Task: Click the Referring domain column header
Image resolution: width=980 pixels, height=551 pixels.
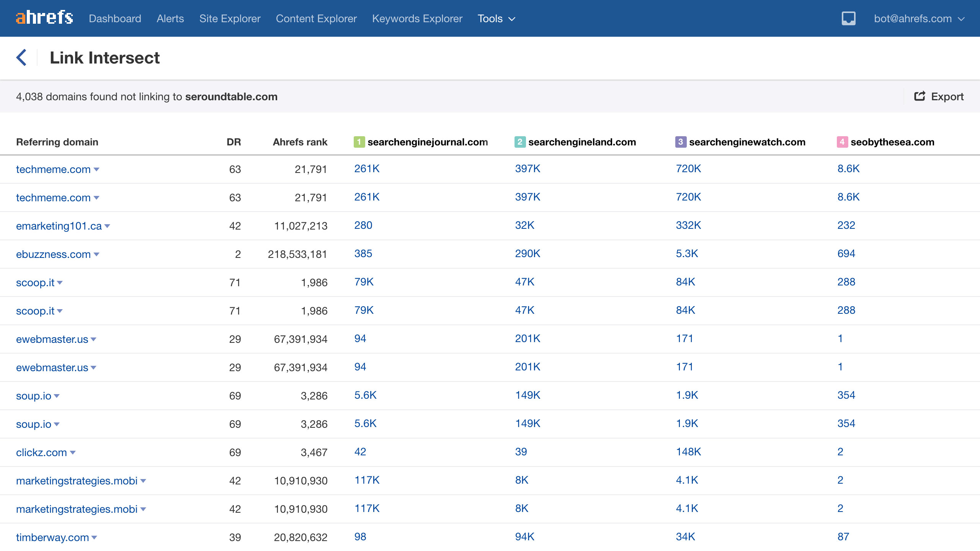Action: pyautogui.click(x=57, y=142)
